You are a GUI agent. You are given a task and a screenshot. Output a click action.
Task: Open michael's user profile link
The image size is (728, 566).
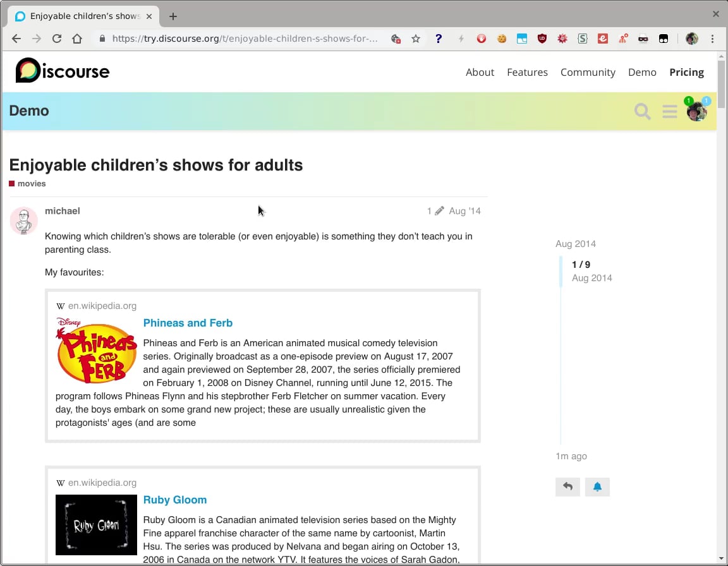62,211
